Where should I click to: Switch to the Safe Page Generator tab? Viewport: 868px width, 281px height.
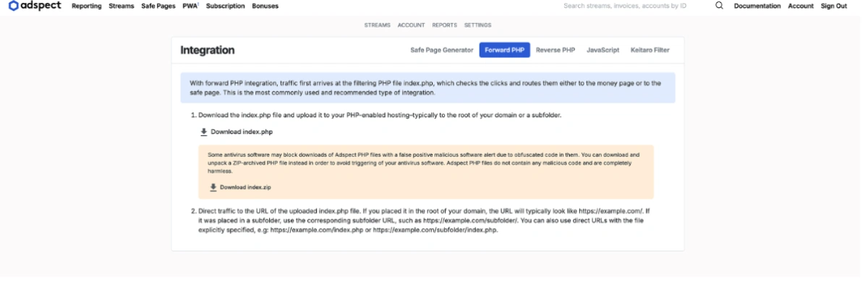pyautogui.click(x=441, y=50)
